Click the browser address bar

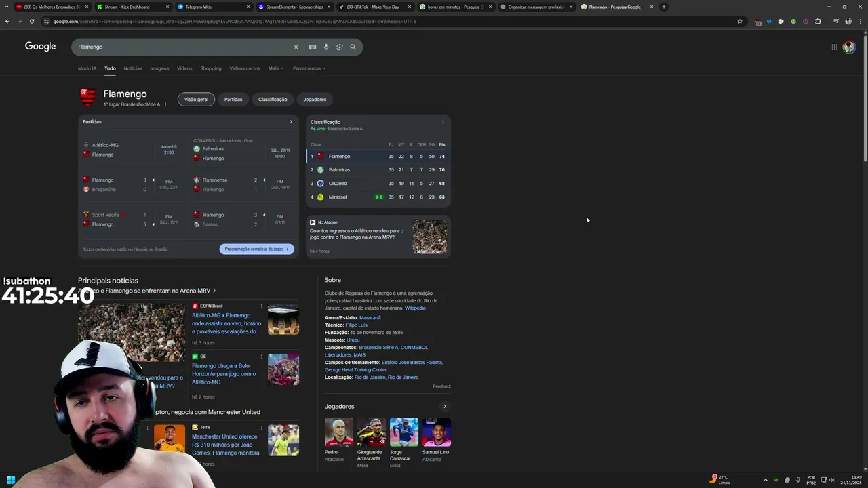click(x=390, y=21)
